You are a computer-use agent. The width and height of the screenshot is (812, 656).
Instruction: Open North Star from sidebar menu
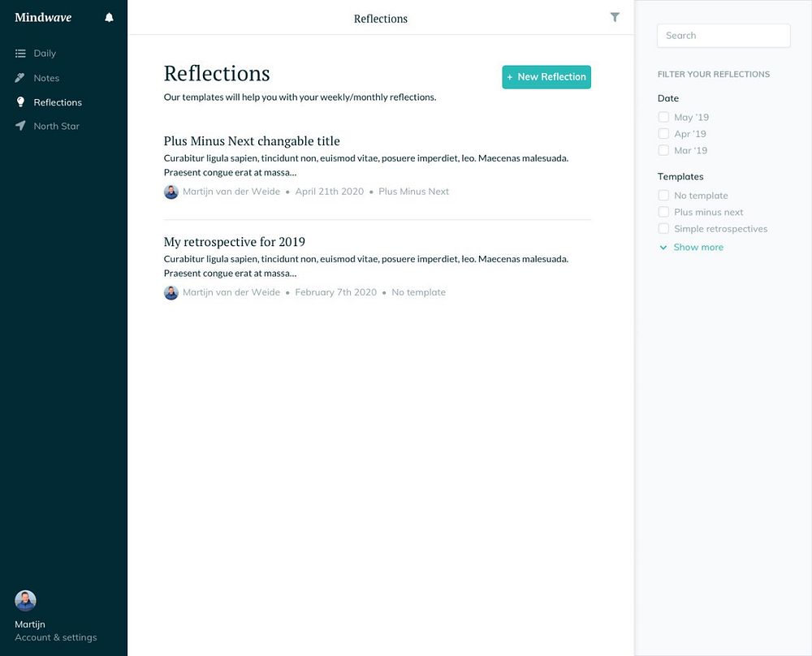(57, 127)
